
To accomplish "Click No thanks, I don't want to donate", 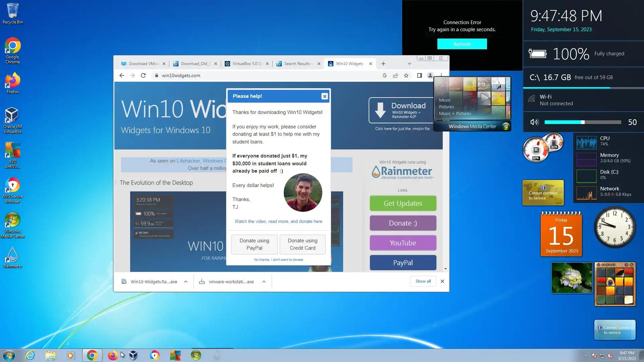I will pos(278,260).
